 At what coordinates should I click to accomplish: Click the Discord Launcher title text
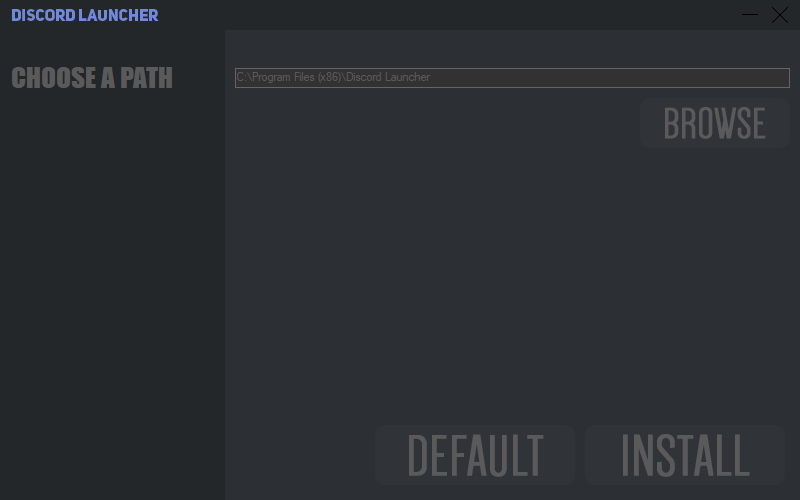point(85,15)
